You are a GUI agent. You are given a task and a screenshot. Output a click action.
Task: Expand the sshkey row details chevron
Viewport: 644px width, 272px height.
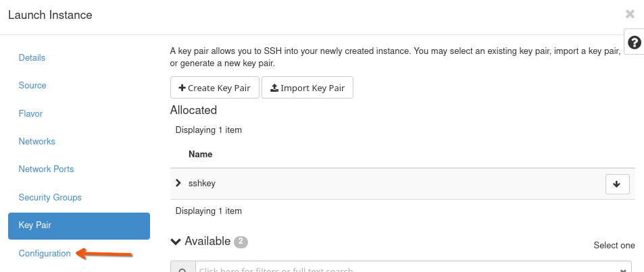click(178, 183)
